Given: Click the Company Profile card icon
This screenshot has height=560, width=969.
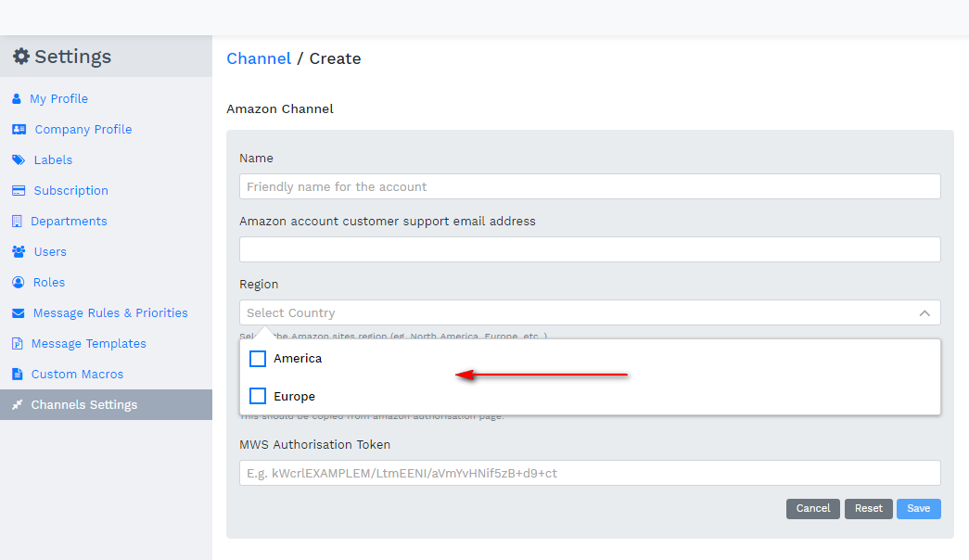Looking at the screenshot, I should 19,129.
